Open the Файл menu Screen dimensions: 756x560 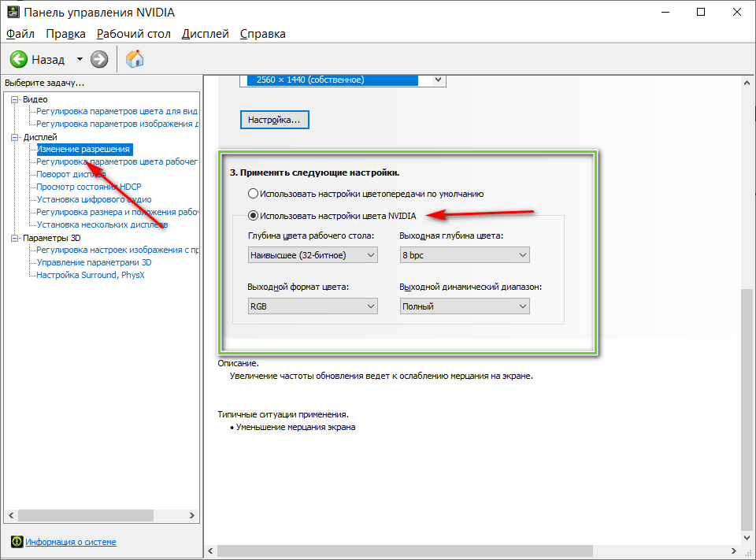(20, 34)
